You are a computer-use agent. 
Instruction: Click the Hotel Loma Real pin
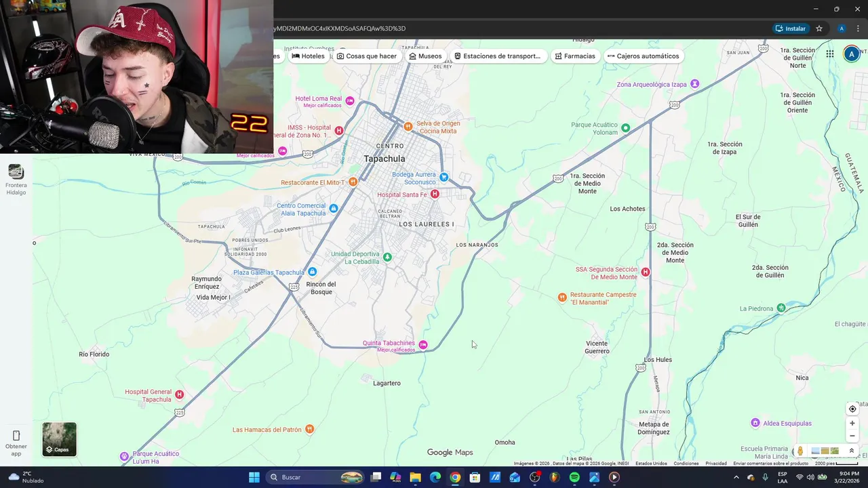coord(350,100)
